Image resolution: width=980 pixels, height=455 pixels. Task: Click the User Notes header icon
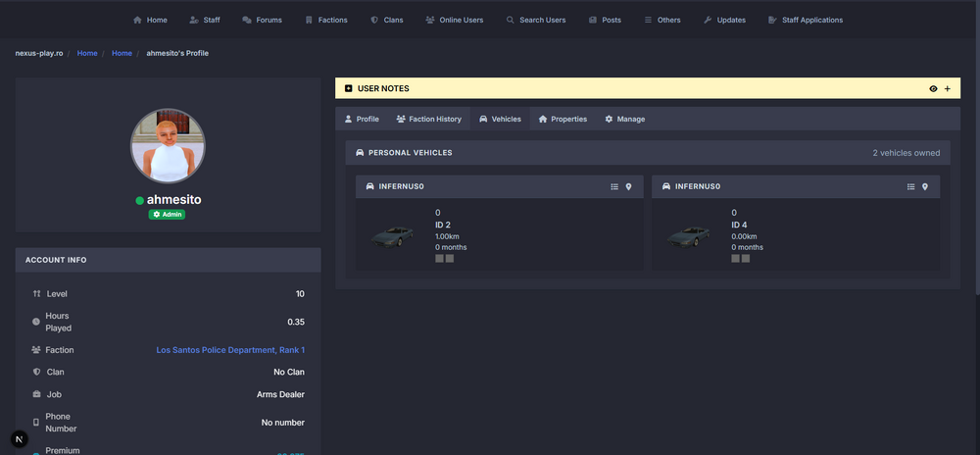pos(349,89)
